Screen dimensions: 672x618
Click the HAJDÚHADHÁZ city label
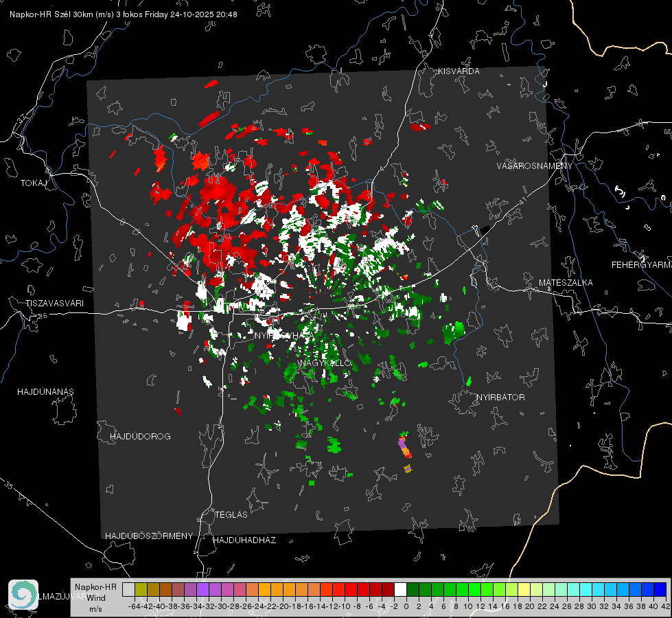click(x=244, y=540)
